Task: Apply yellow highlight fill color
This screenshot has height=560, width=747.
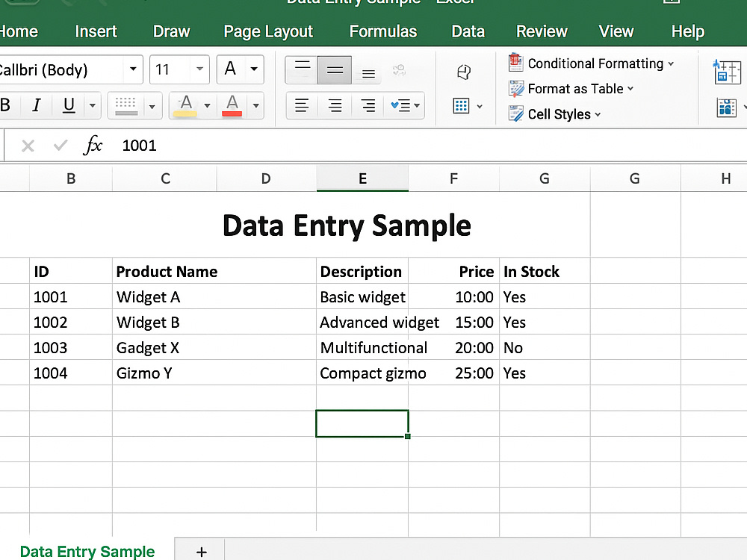Action: coord(185,105)
